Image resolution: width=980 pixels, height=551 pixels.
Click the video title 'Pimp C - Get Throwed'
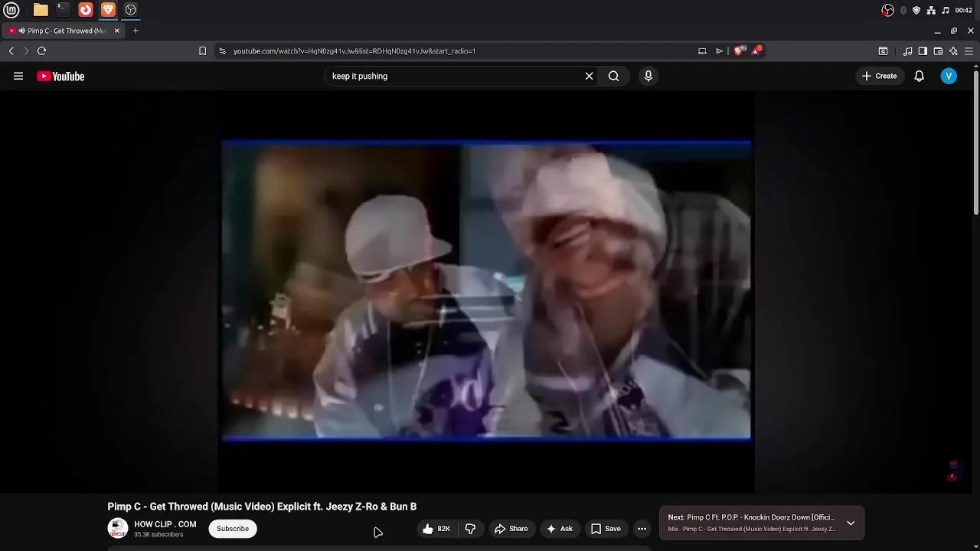pyautogui.click(x=262, y=507)
